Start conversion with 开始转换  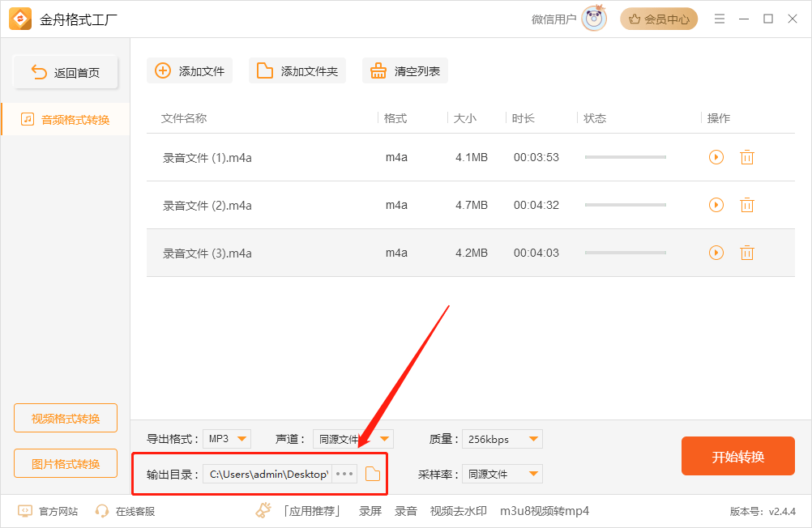tap(738, 456)
